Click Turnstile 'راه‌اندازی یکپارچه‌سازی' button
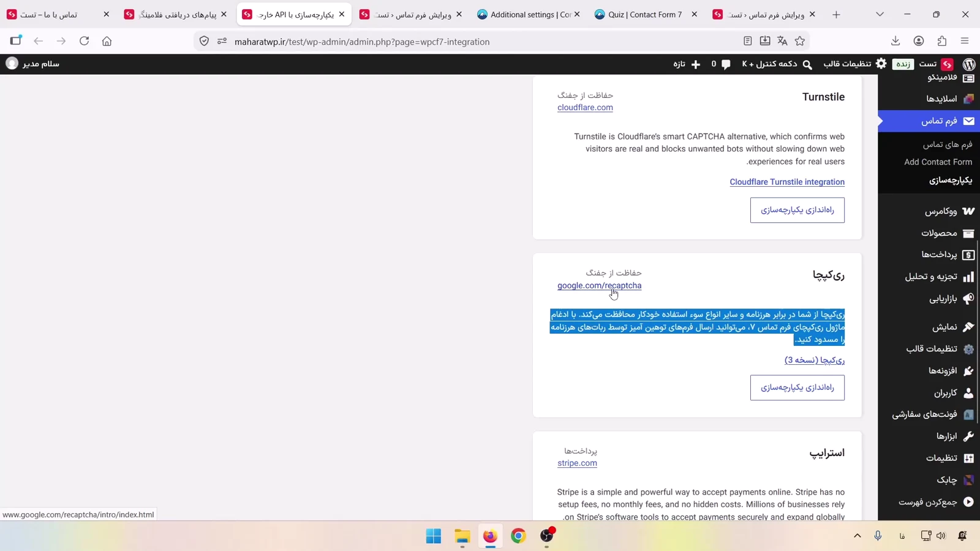This screenshot has width=980, height=551. coord(797,210)
